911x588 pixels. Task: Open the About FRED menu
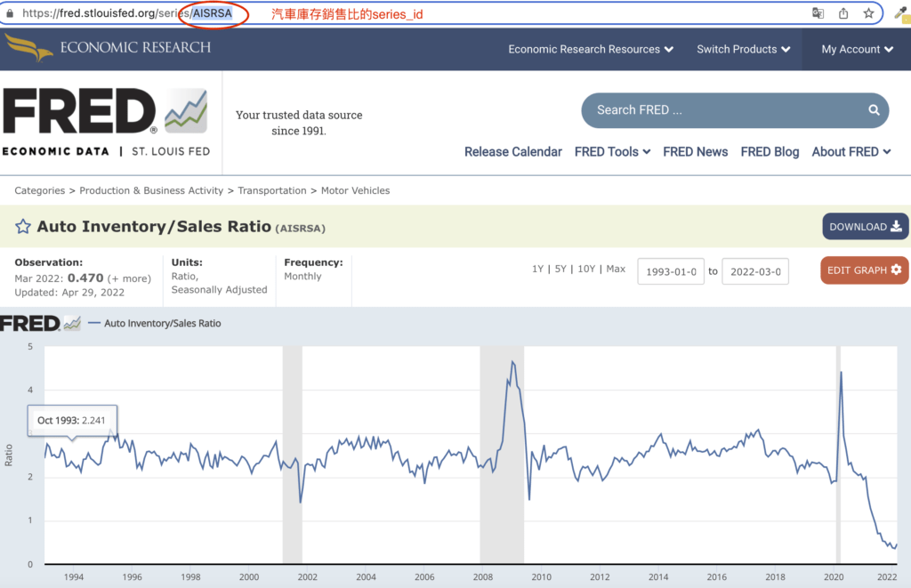(851, 152)
